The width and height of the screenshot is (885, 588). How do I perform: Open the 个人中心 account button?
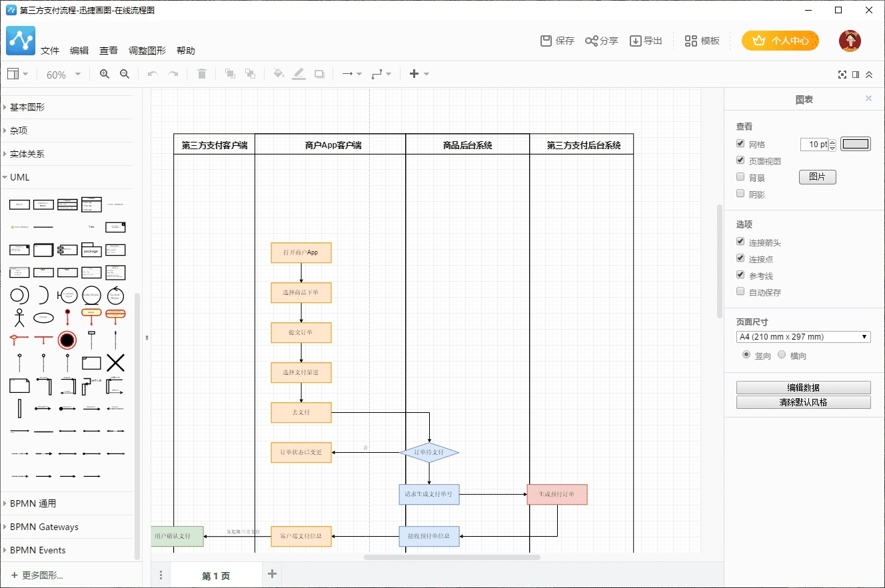[780, 41]
